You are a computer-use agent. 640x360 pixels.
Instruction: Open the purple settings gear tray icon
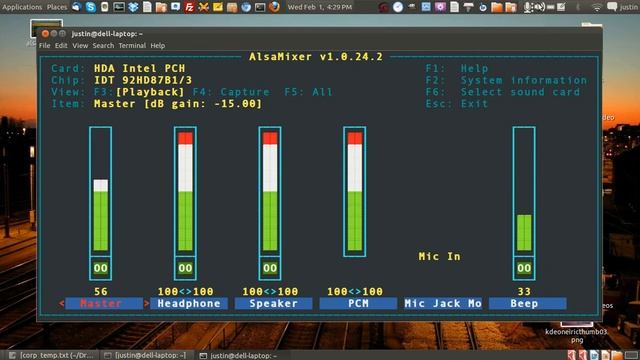pyautogui.click(x=440, y=7)
